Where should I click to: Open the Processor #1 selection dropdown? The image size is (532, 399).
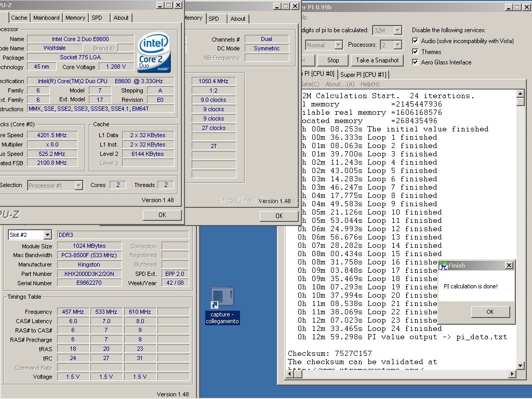pyautogui.click(x=79, y=185)
